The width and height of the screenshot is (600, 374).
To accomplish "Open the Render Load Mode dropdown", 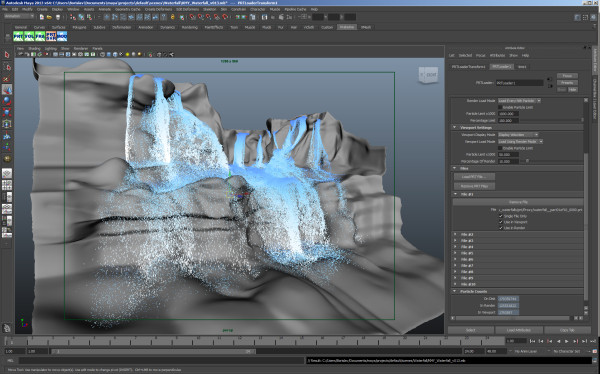I will click(x=519, y=101).
